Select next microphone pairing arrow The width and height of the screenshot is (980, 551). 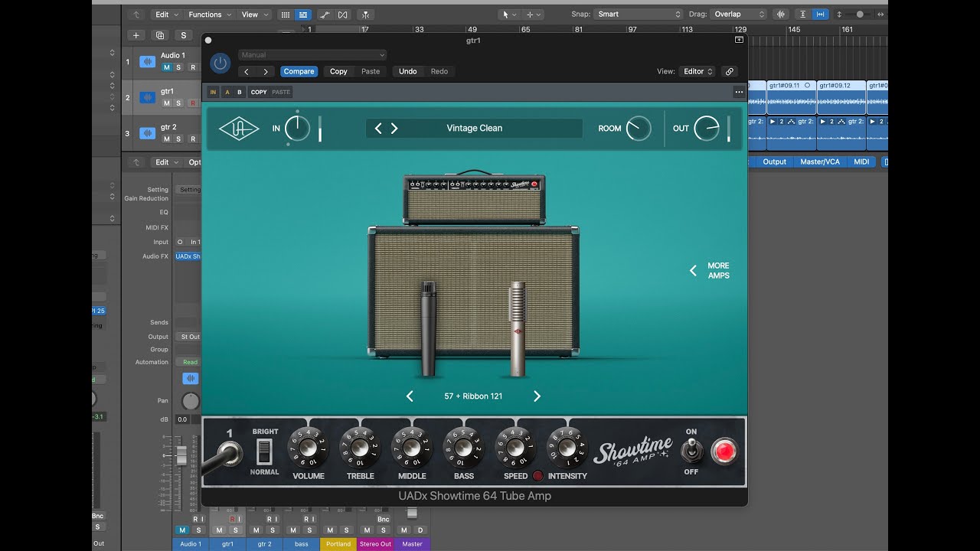coord(537,396)
